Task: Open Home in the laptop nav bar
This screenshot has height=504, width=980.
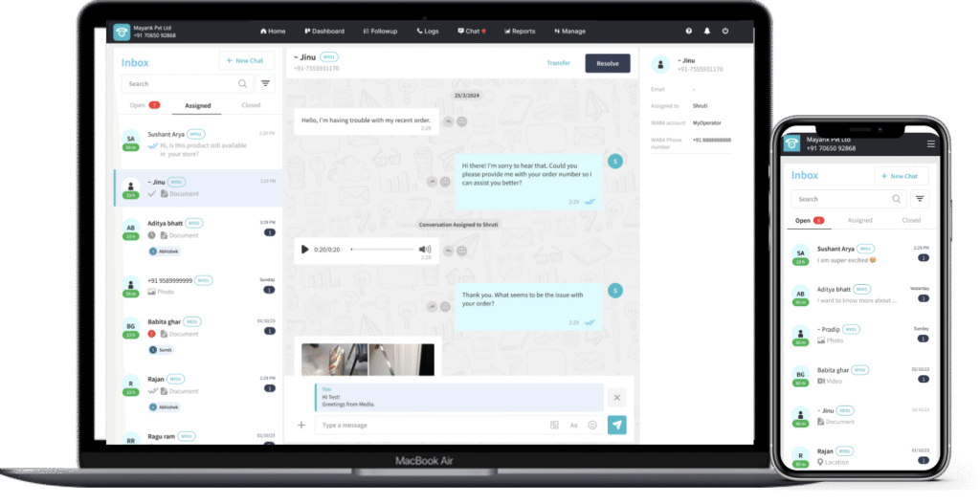Action: click(x=273, y=32)
